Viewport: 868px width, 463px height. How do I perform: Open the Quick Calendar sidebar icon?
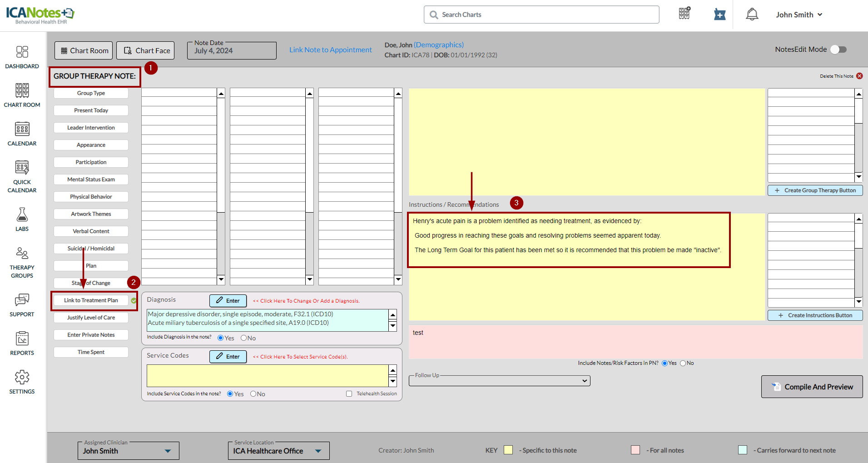[22, 176]
